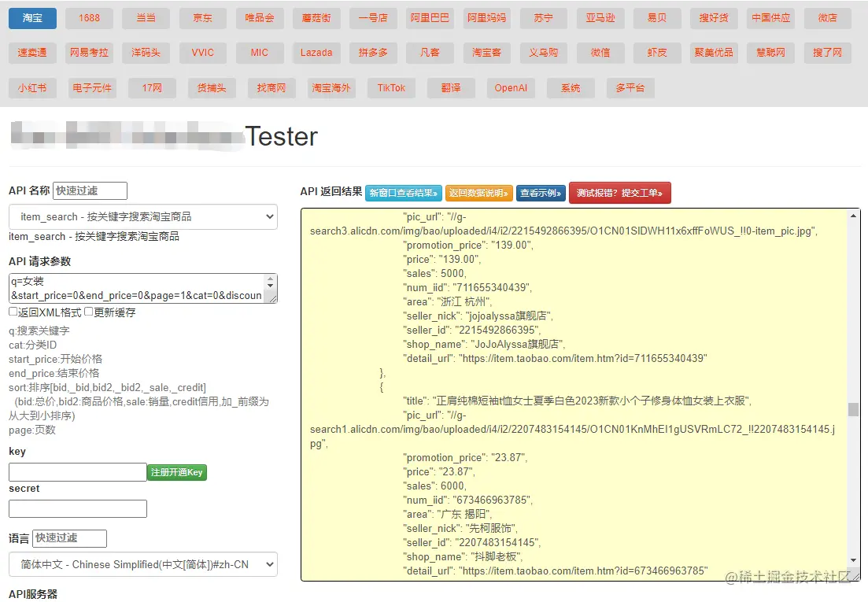Click the result scrollbar up arrow
The image size is (868, 602).
click(853, 216)
